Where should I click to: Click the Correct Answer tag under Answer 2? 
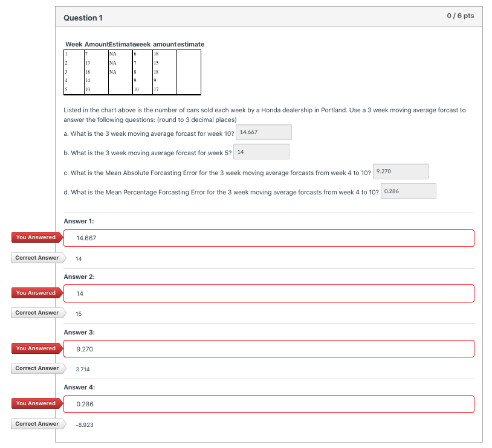pyautogui.click(x=38, y=313)
